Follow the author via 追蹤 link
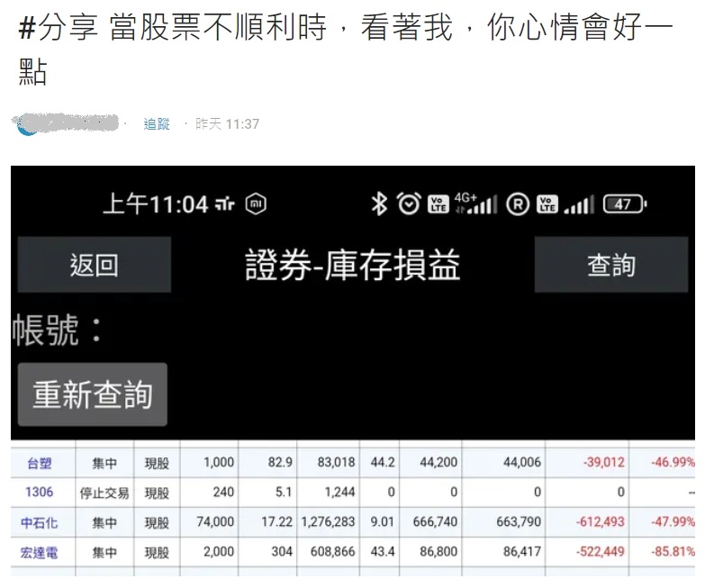Screen dimensions: 705x588 [157, 124]
